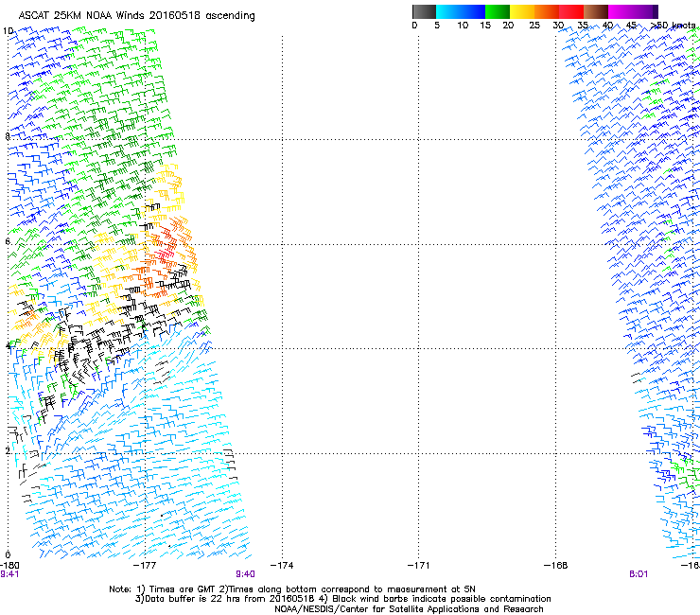Viewport: 700px width, 615px height.
Task: Click the NOAA/NESDIS Center credit line
Action: (x=409, y=609)
